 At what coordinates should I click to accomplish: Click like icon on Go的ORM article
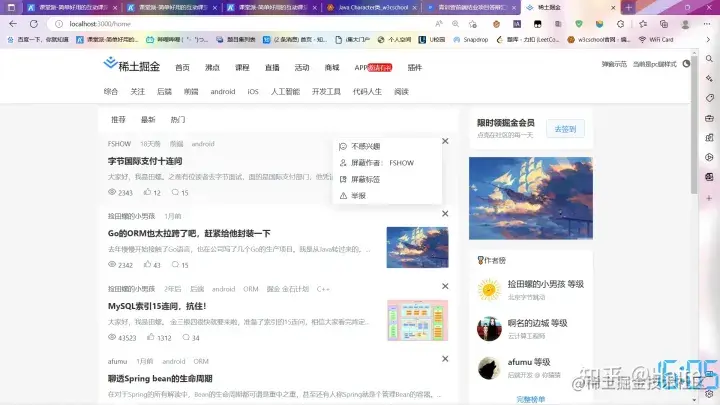tap(147, 264)
